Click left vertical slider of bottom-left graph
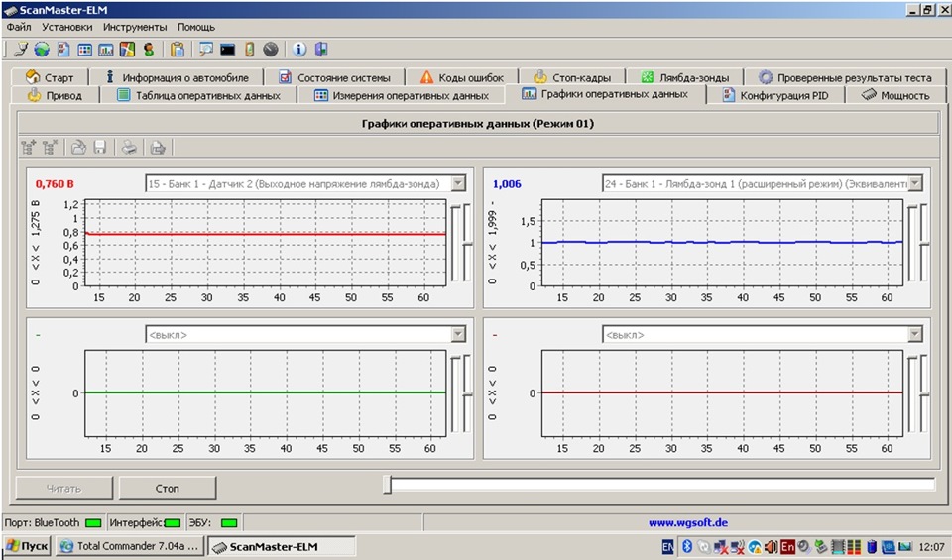The image size is (952, 560). tap(455, 394)
